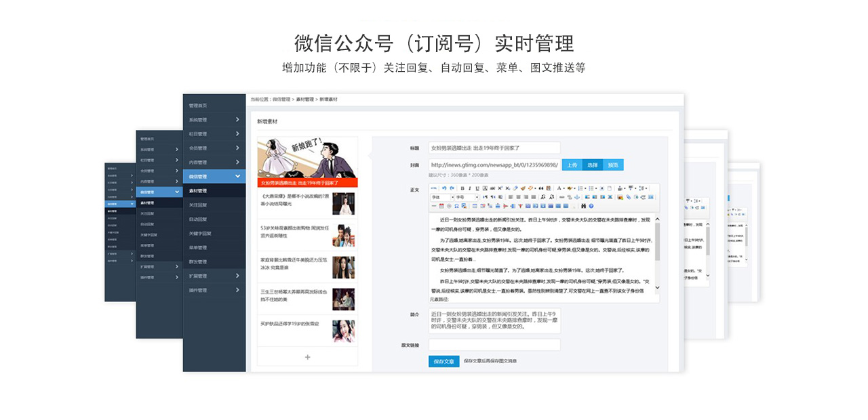The width and height of the screenshot is (868, 420).
Task: Click the calendar date icon in toolbar
Action: (441, 206)
